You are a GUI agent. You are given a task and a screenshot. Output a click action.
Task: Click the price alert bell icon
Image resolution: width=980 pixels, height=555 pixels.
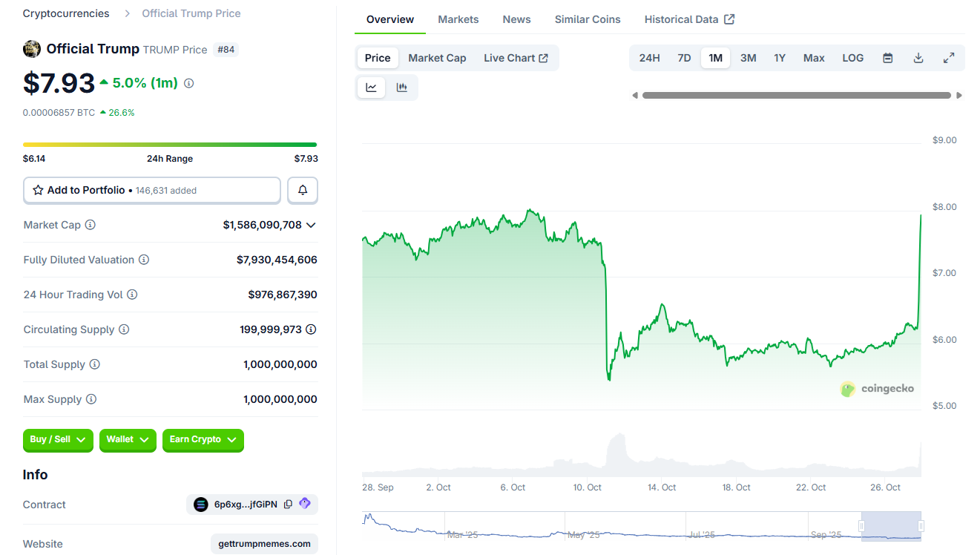pyautogui.click(x=303, y=190)
